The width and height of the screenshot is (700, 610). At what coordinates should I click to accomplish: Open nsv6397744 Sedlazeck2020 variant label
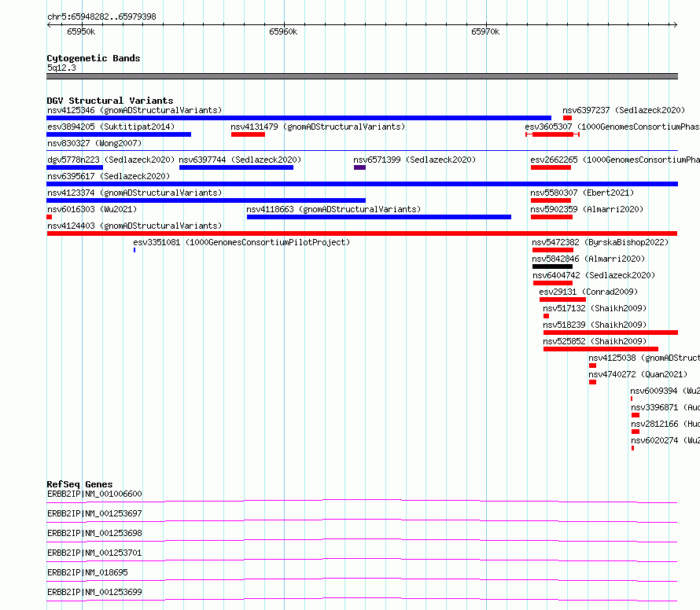click(240, 160)
